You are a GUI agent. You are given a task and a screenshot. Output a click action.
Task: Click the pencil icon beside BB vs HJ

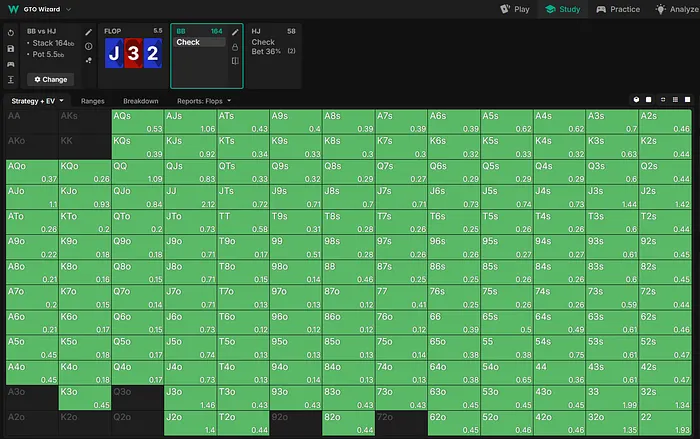pos(89,32)
